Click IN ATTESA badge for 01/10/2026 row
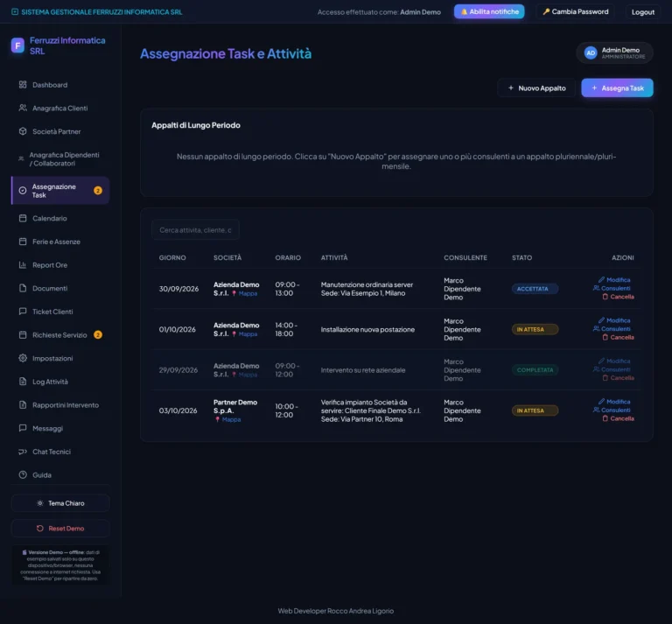The height and width of the screenshot is (624, 672). 535,330
